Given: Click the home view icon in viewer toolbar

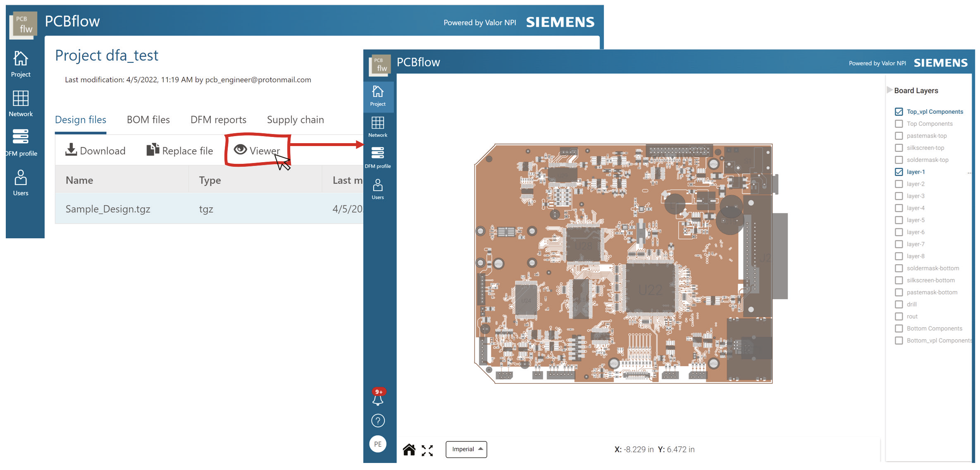Looking at the screenshot, I should pos(409,450).
